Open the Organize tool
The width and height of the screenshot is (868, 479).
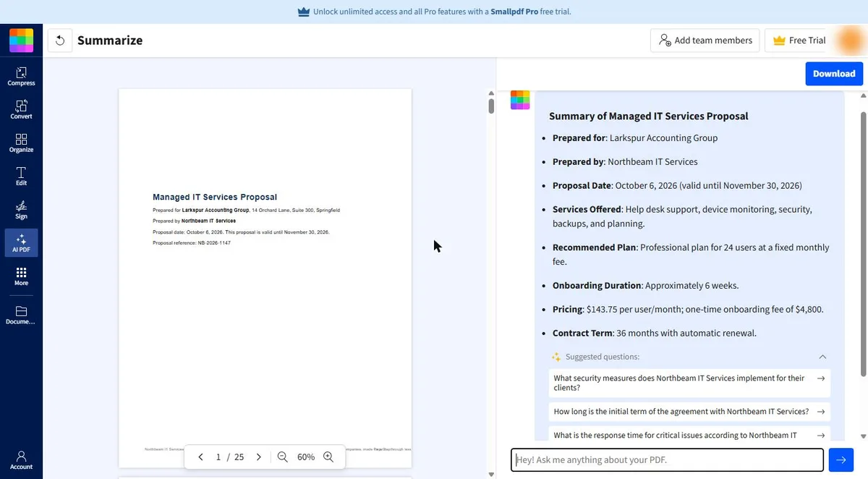[x=21, y=143]
